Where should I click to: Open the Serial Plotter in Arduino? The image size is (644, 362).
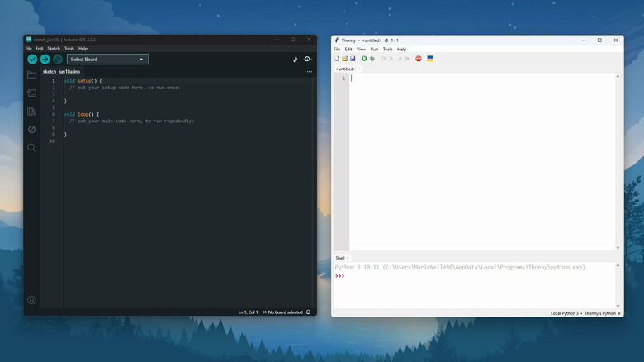(x=296, y=60)
